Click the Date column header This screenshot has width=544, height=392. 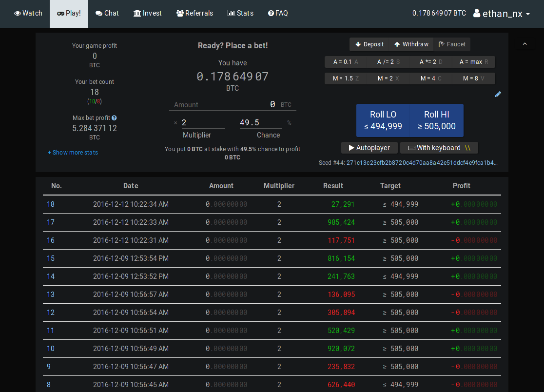point(131,186)
